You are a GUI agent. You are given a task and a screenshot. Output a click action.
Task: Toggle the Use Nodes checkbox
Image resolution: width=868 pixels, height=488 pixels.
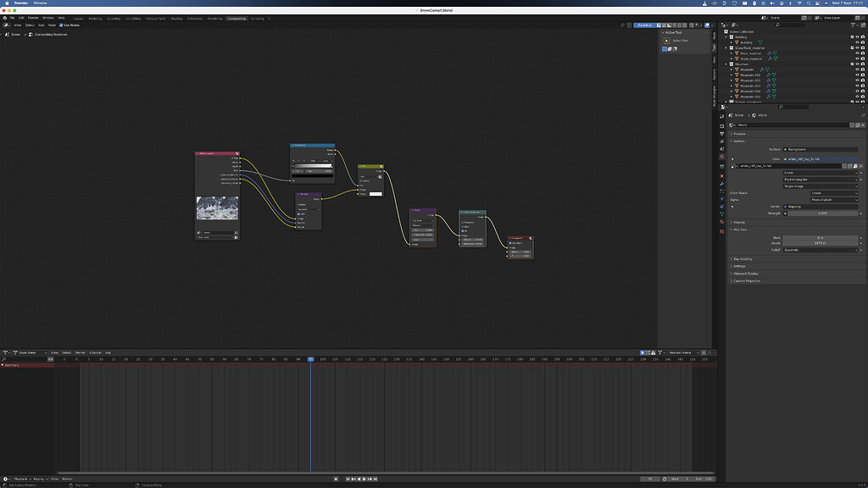[x=61, y=25]
